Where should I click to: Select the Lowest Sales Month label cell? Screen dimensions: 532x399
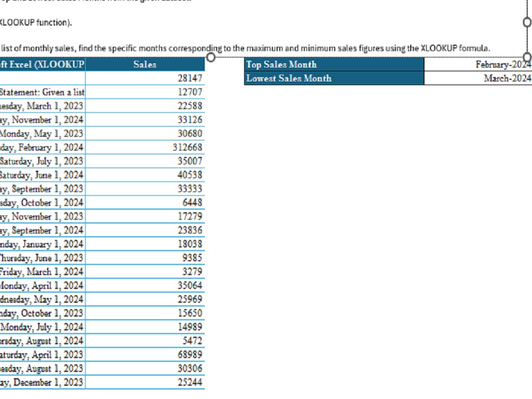click(x=334, y=78)
